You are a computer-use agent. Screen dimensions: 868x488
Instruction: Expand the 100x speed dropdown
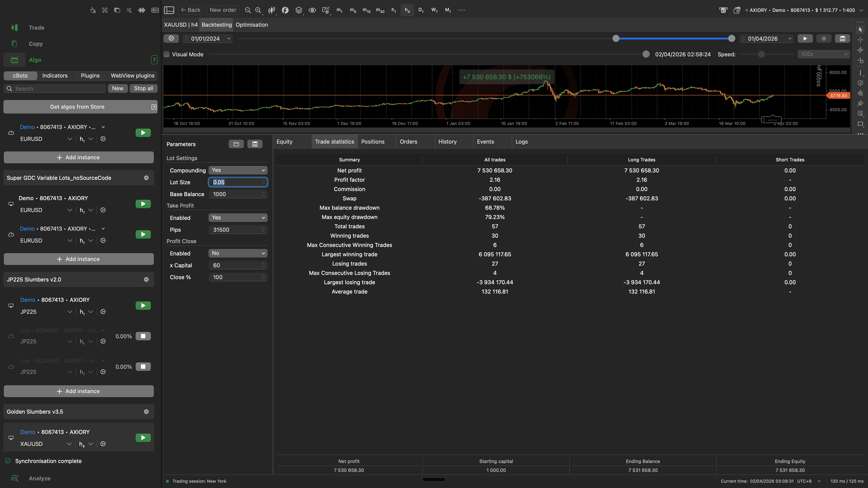pos(823,54)
